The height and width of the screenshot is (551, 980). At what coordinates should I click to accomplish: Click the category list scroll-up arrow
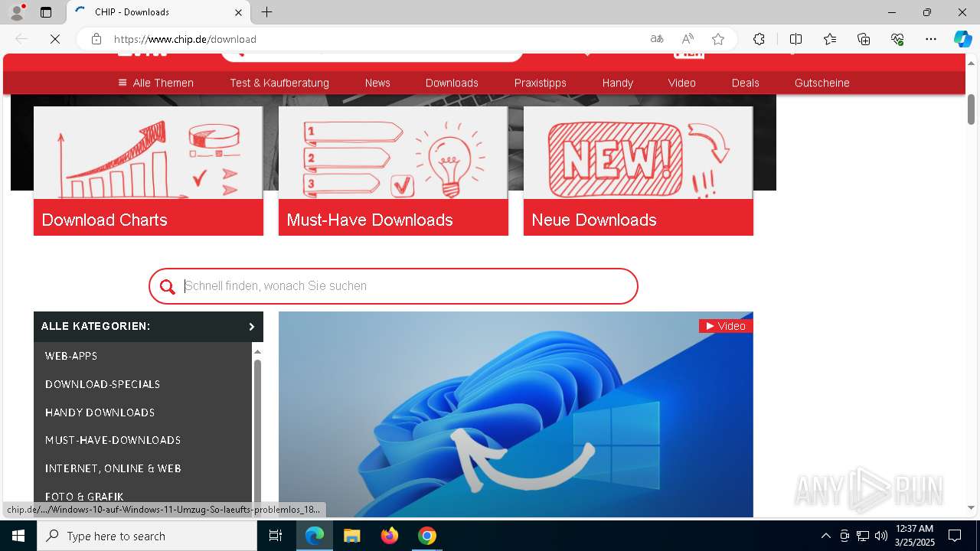coord(257,351)
